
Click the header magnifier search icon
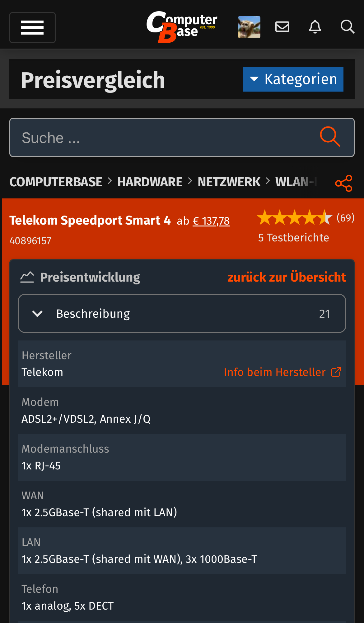click(347, 27)
